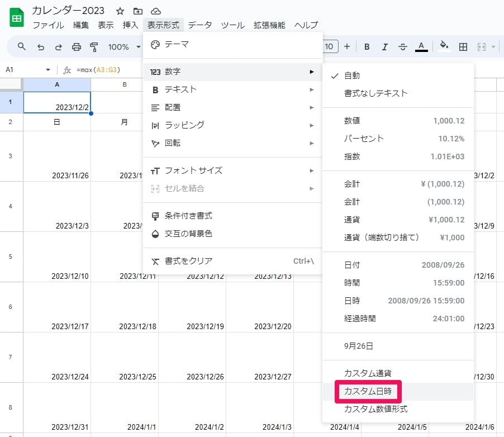The width and height of the screenshot is (504, 437).
Task: Undo the last action
Action: (40, 47)
